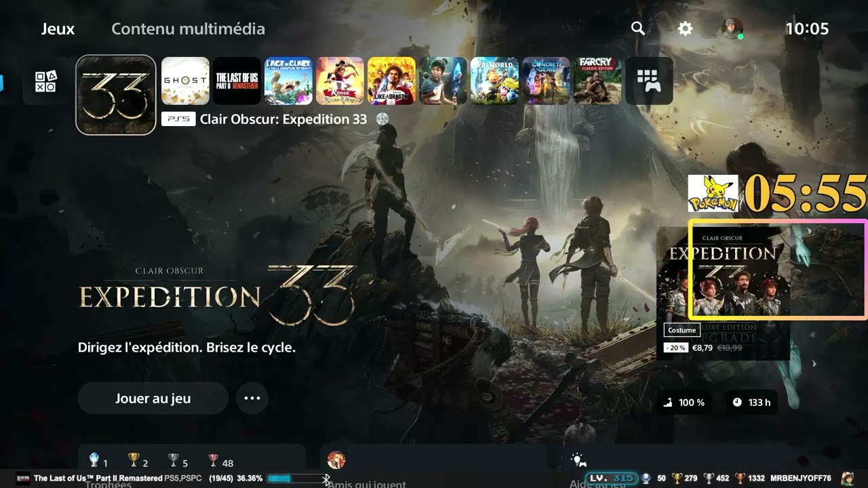Select the Ghost of Yōtei game tile
This screenshot has width=868, height=488.
click(185, 81)
